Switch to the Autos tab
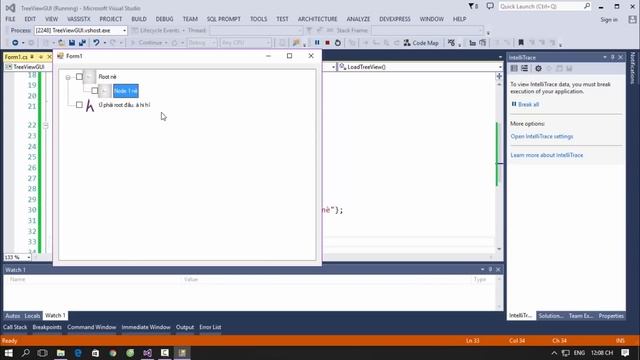 (12, 316)
